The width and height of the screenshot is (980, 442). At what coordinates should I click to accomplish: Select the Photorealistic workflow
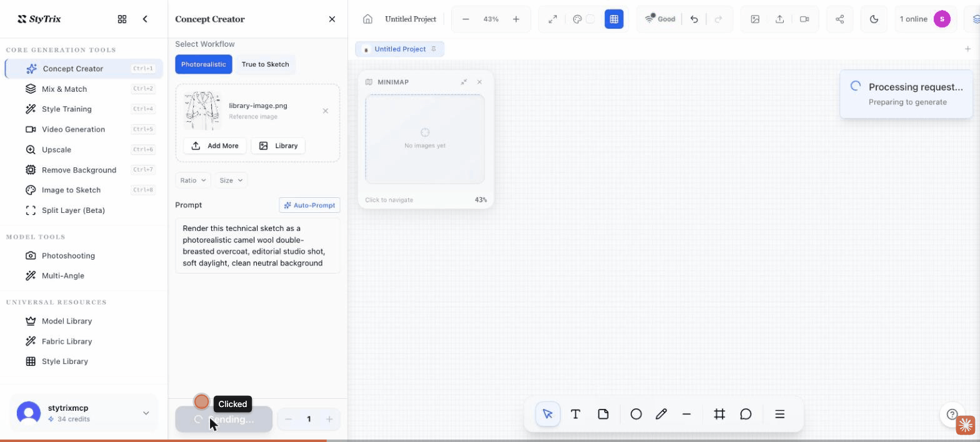click(204, 64)
